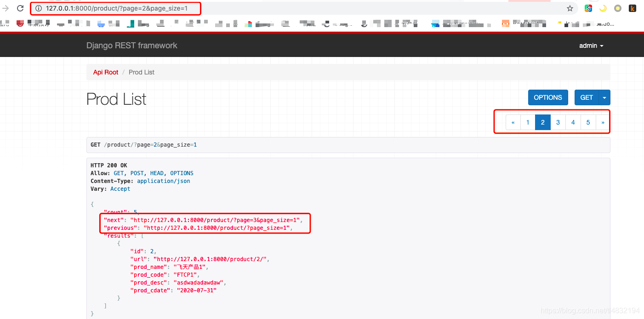Screen dimensions: 644x319
Task: Click the OPTIONS button
Action: pos(548,97)
